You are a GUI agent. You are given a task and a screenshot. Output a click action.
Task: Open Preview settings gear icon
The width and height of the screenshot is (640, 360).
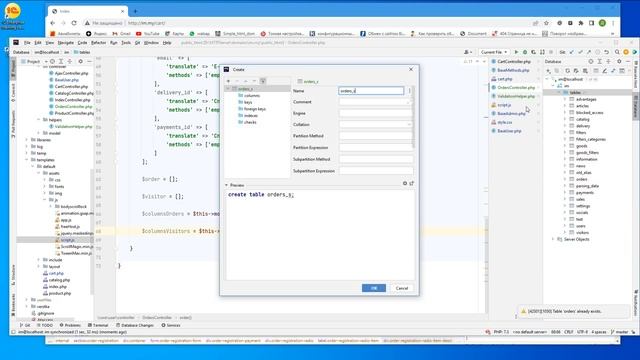click(405, 184)
